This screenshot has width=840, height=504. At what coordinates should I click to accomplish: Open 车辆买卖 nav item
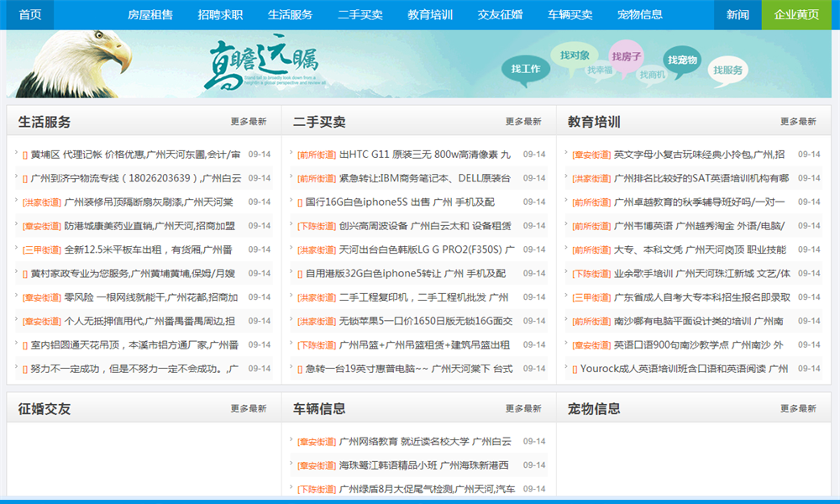coord(570,14)
